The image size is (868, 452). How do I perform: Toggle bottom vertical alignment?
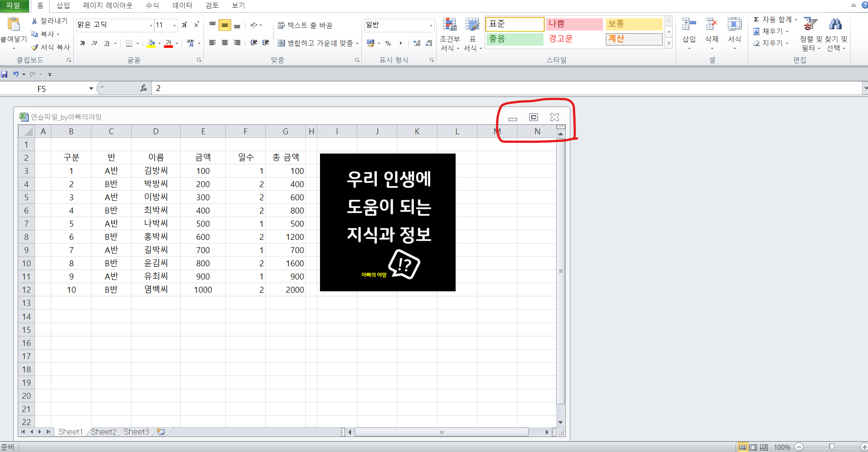(x=237, y=25)
